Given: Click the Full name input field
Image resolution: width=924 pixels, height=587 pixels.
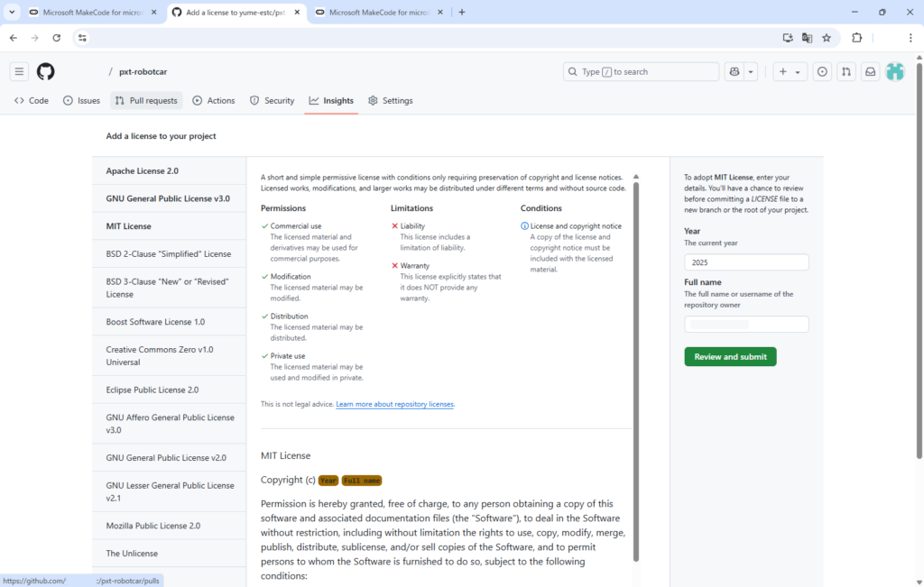Looking at the screenshot, I should 746,325.
